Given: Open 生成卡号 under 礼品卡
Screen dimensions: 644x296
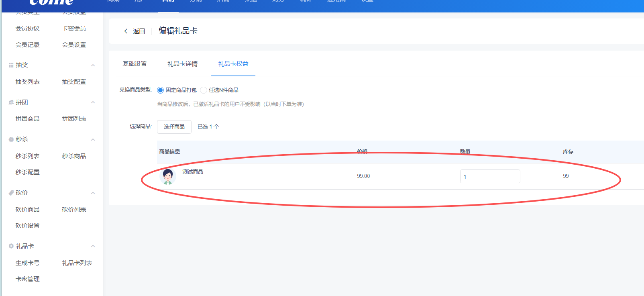Looking at the screenshot, I should coord(27,263).
